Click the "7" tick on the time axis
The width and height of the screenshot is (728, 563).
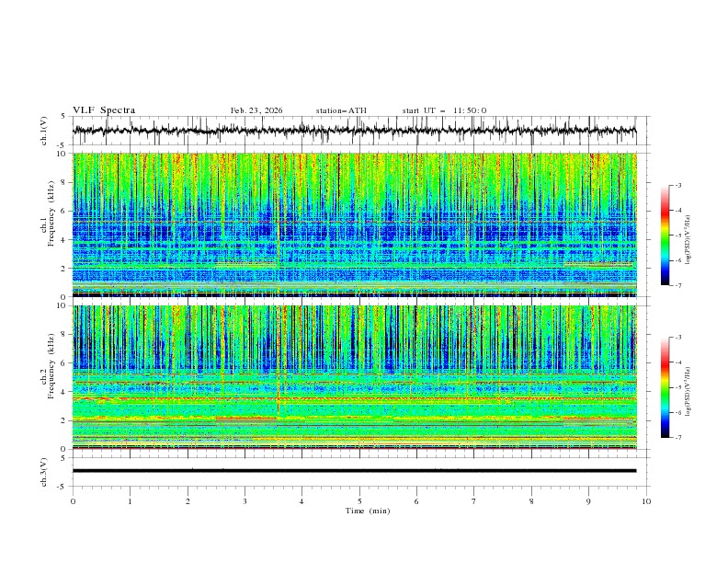(474, 501)
